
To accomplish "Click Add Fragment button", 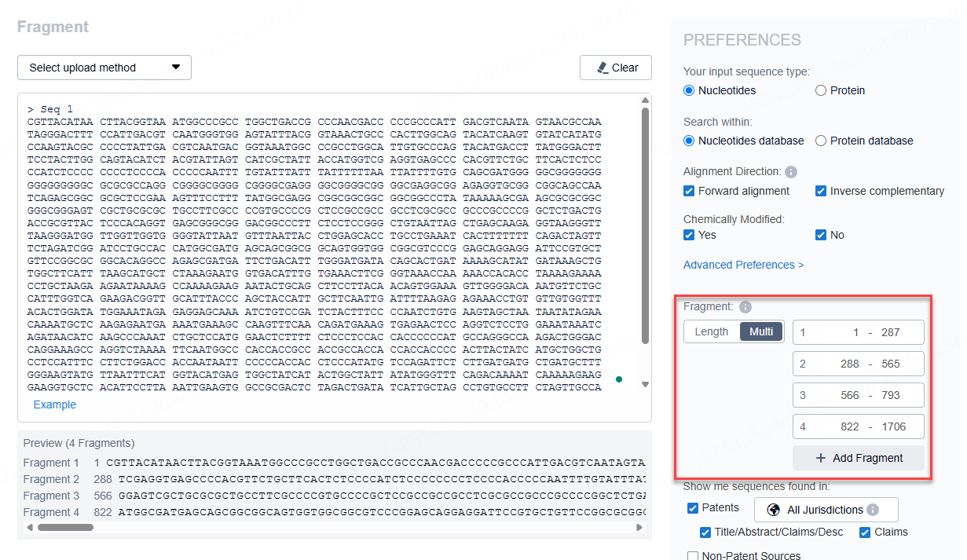I will [x=859, y=458].
